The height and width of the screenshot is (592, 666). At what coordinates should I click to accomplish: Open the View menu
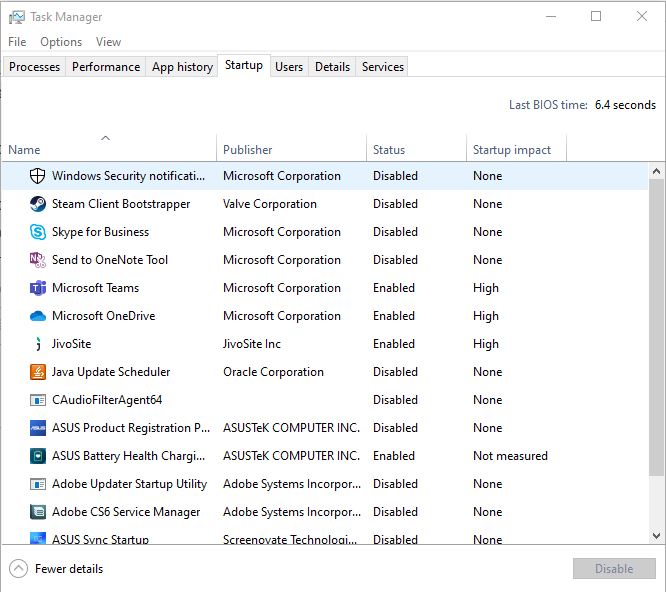108,42
